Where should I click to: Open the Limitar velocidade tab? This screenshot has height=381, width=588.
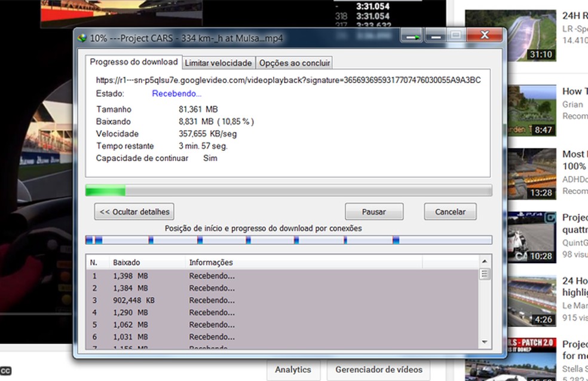tap(218, 63)
